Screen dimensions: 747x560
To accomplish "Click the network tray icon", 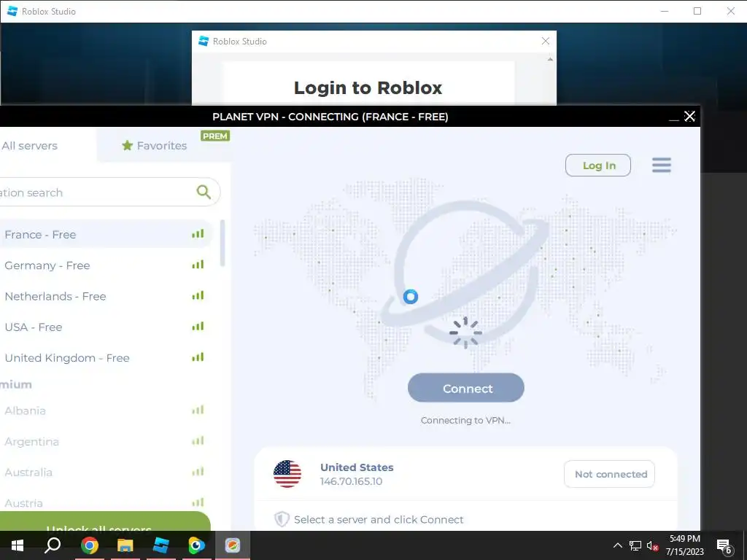I will point(635,545).
